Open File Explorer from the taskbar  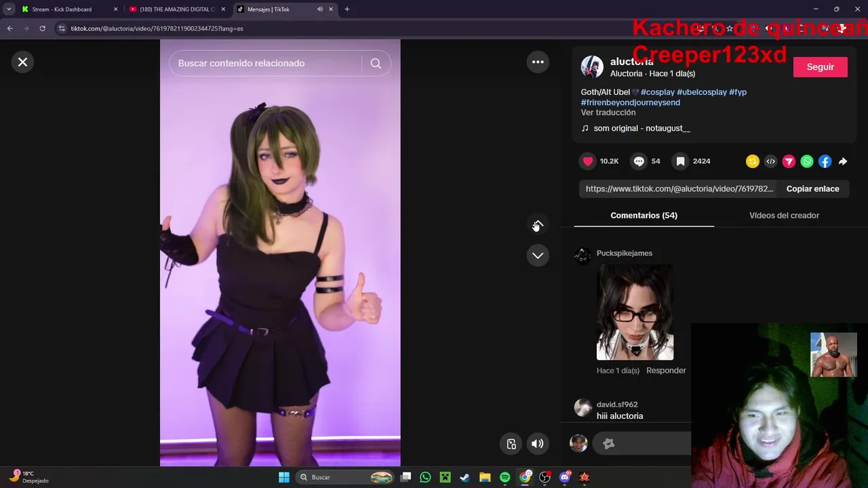[485, 477]
